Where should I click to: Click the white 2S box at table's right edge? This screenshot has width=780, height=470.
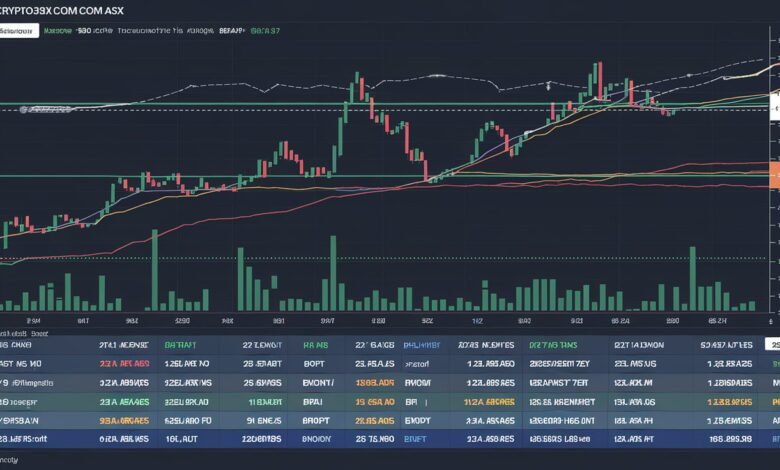point(773,345)
